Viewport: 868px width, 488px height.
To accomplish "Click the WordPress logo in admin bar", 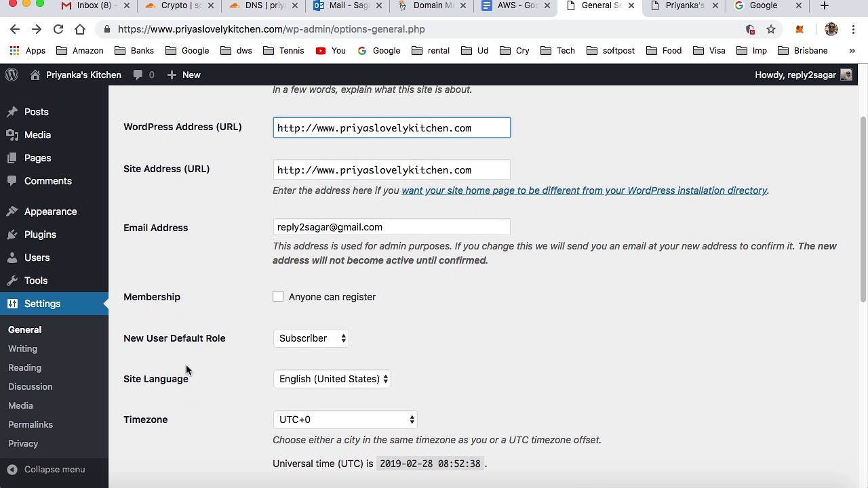I will 12,75.
